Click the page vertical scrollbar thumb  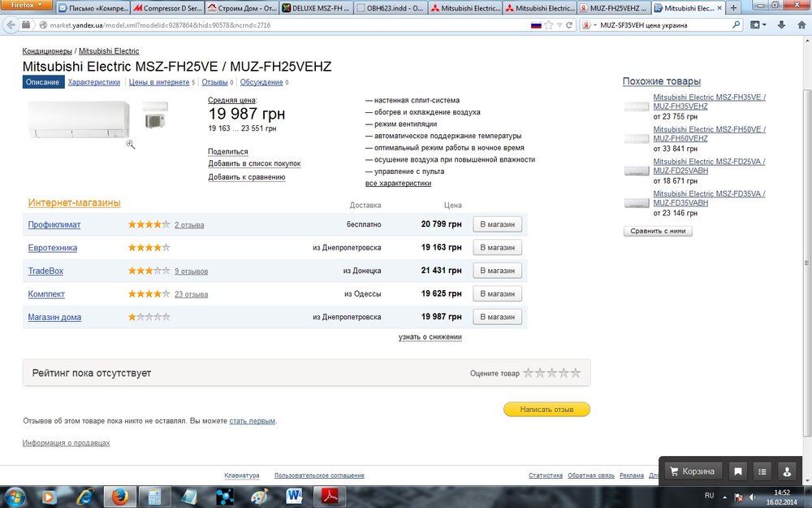point(807,264)
